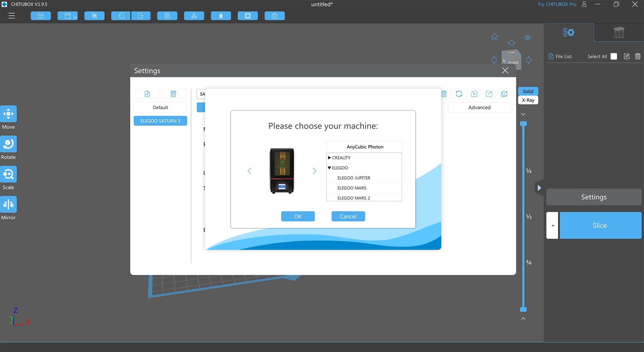Viewport: 644px width, 352px height.
Task: Click the export profile icon in Settings
Action: pyautogui.click(x=489, y=94)
